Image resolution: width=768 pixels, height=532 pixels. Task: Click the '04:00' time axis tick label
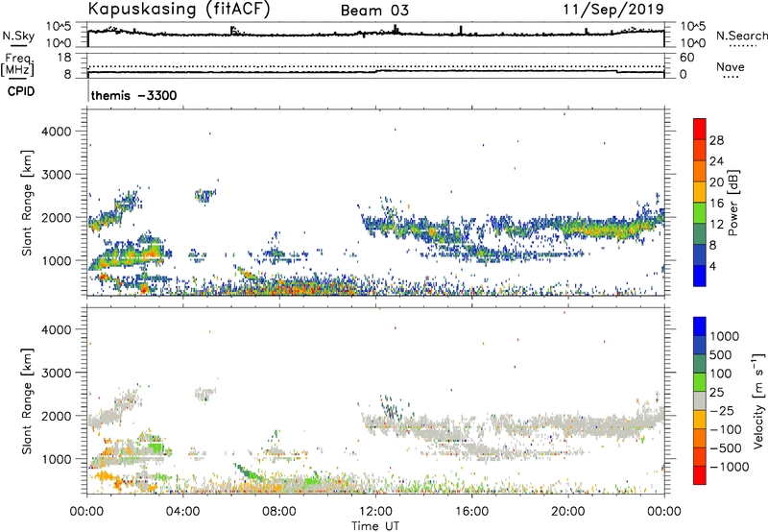pyautogui.click(x=182, y=512)
